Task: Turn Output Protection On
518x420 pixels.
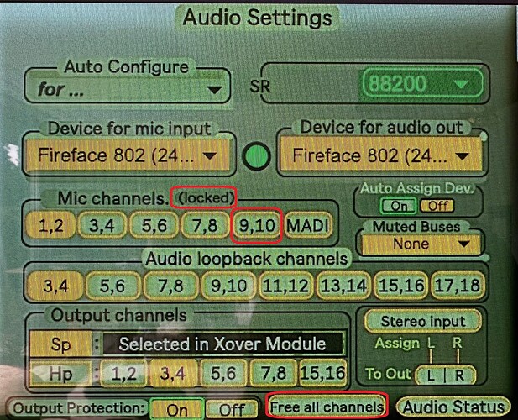Action: (x=177, y=410)
